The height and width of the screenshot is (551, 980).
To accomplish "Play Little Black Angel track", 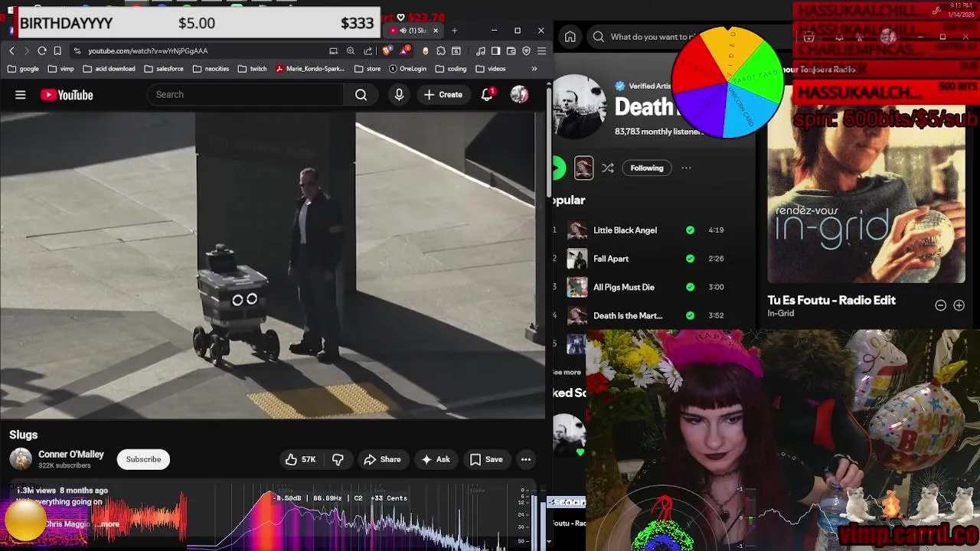I will coord(625,230).
